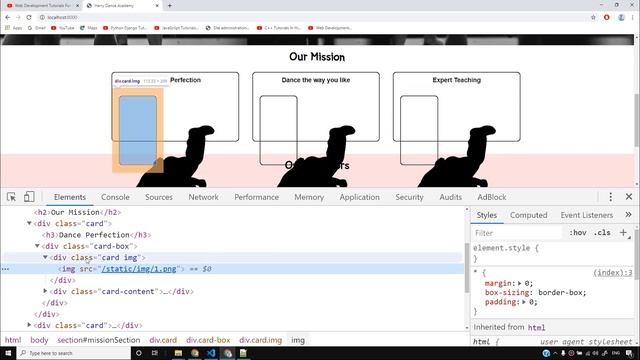Toggle the :hov element state panel

point(578,233)
